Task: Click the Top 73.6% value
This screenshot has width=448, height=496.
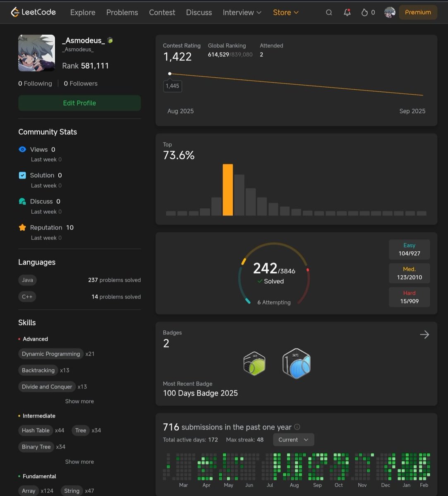Action: click(179, 155)
